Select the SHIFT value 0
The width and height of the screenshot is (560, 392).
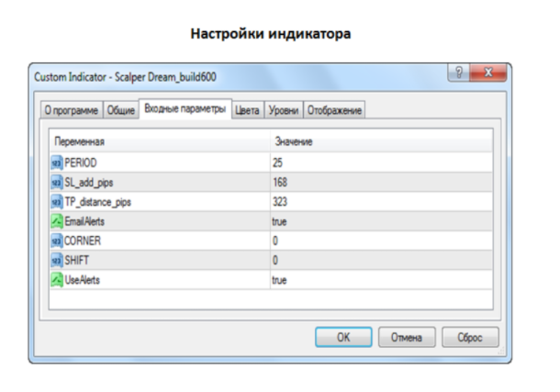[x=275, y=261]
